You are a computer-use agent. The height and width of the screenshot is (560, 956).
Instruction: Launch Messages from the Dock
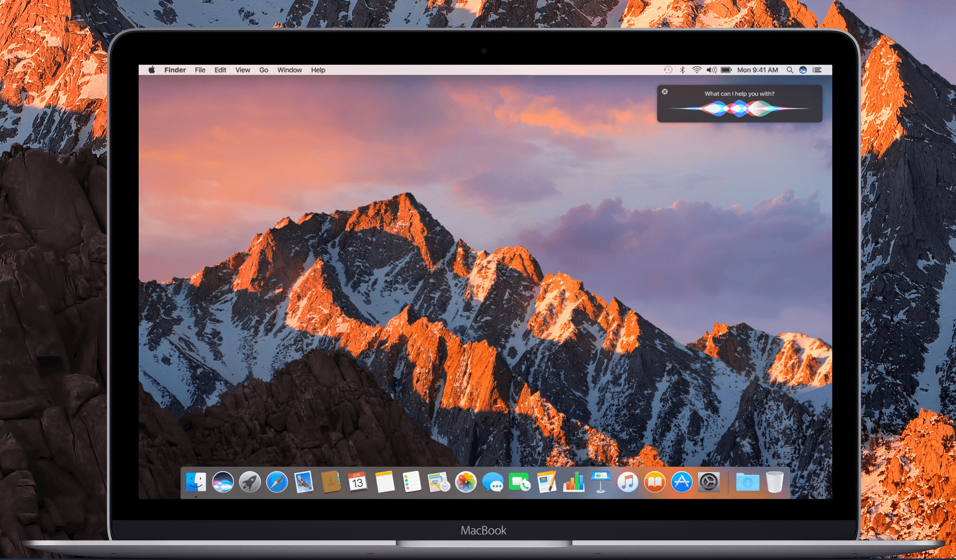click(x=493, y=482)
